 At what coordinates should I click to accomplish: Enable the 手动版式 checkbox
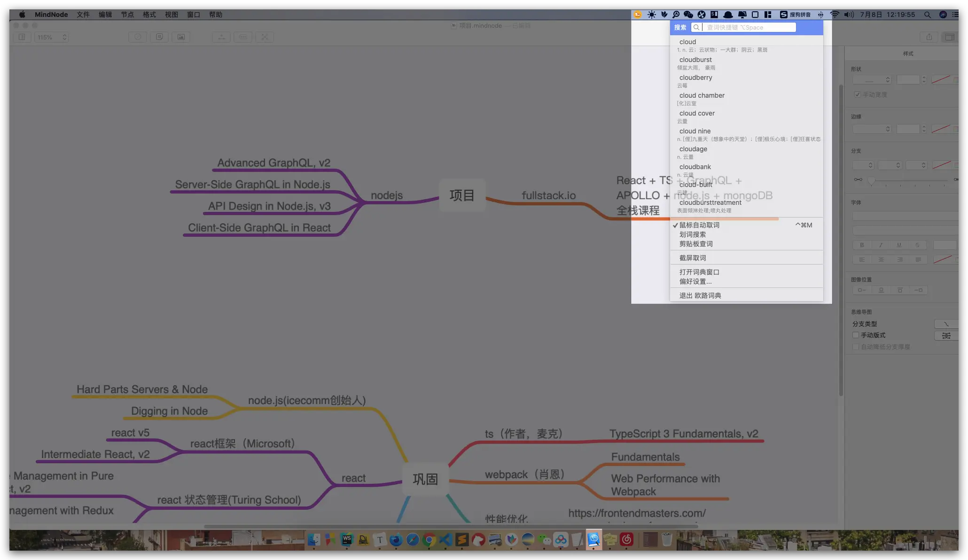[856, 335]
